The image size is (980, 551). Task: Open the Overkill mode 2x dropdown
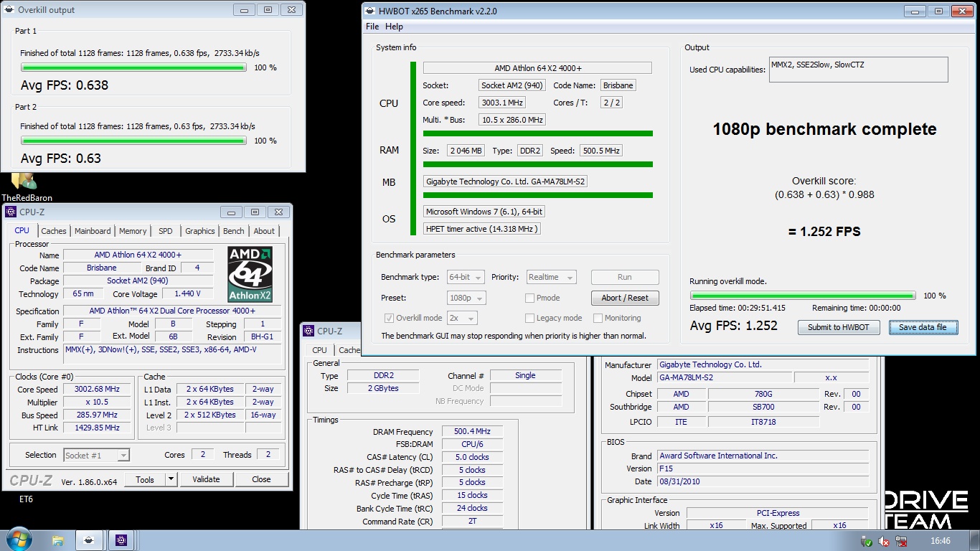coord(462,318)
